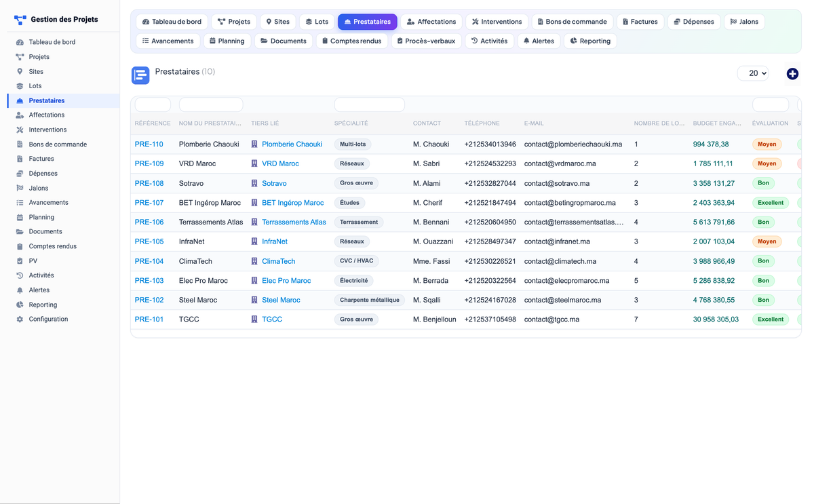Click contact name Mme. Fassi
814x504 pixels.
coord(431,261)
